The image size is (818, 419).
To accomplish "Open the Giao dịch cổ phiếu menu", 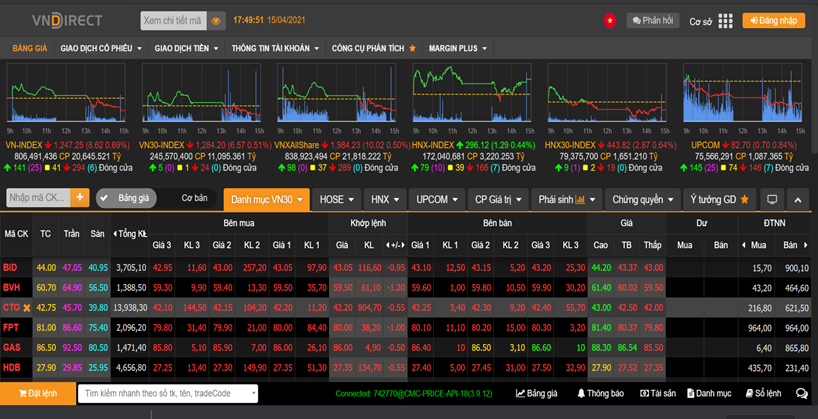I will (101, 47).
